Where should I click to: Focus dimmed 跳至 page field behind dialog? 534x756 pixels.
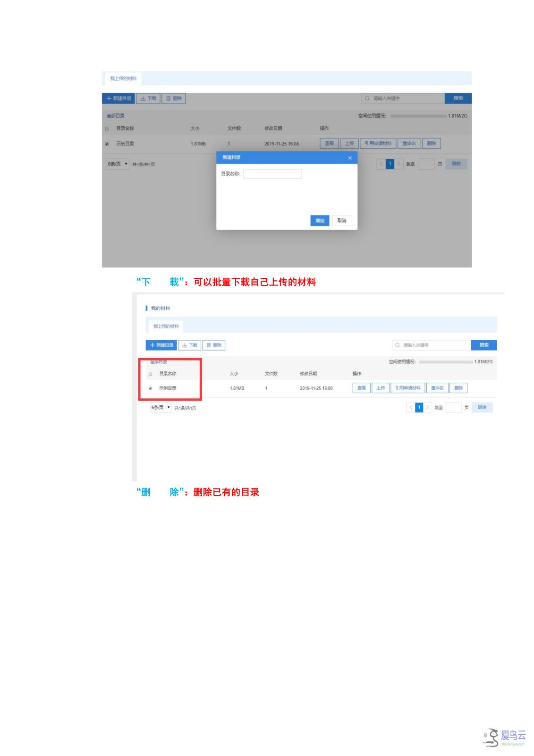click(426, 164)
